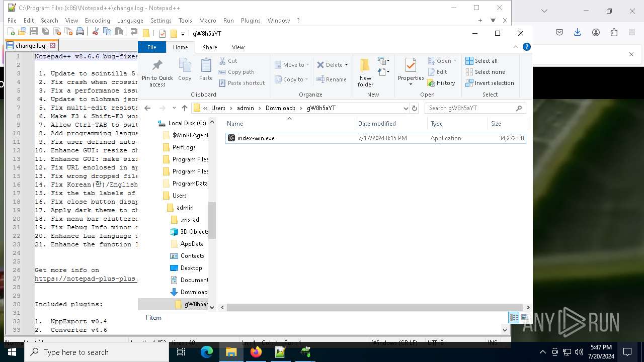Screen dimensions: 644x362
Task: Open the Explorer File tab
Action: click(x=151, y=47)
